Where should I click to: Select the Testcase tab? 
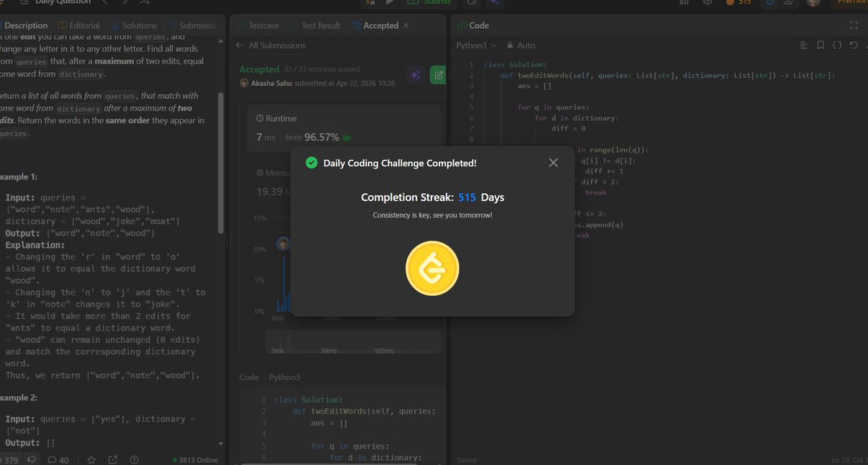[x=258, y=25]
